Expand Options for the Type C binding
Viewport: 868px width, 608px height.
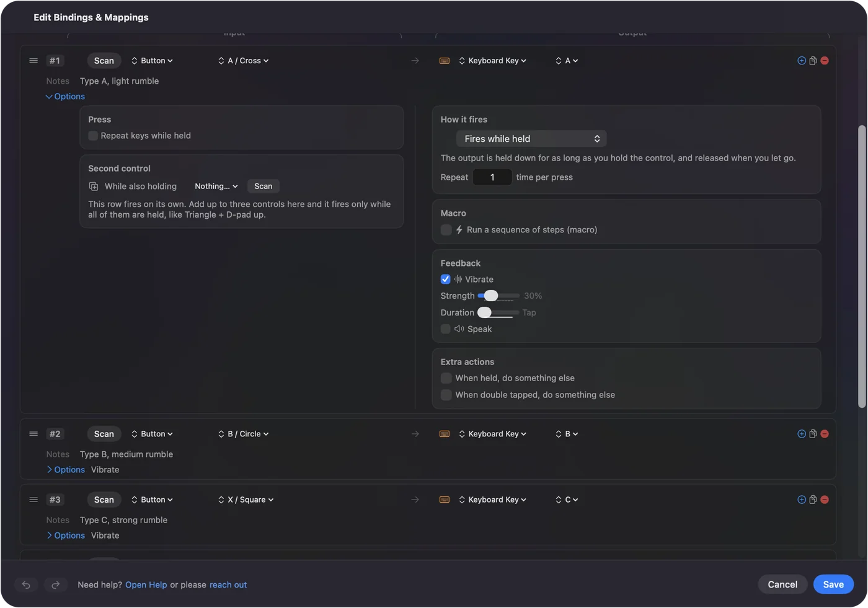(65, 535)
